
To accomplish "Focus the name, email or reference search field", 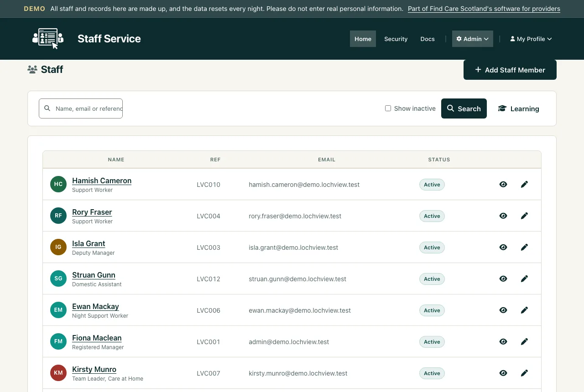I will click(x=81, y=108).
